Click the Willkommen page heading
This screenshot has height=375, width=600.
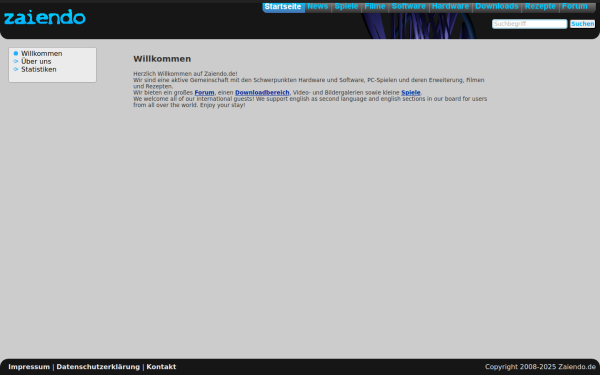[x=162, y=59]
